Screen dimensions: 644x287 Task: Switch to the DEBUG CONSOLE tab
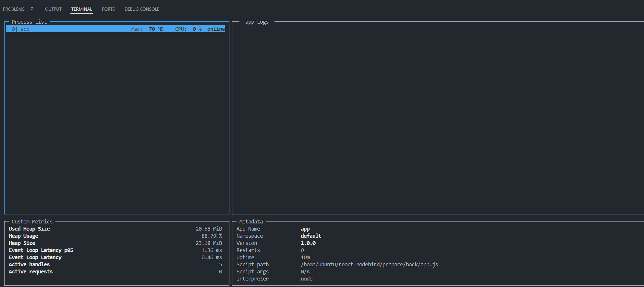tap(142, 9)
